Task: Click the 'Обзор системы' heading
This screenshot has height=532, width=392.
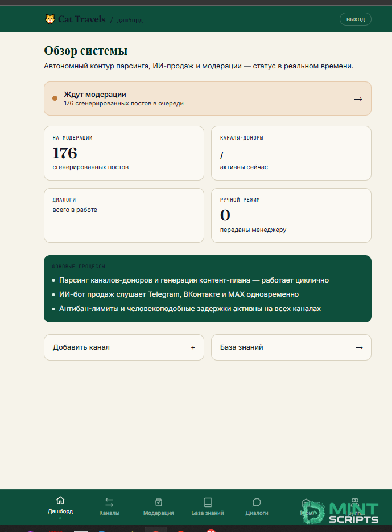Action: tap(86, 51)
